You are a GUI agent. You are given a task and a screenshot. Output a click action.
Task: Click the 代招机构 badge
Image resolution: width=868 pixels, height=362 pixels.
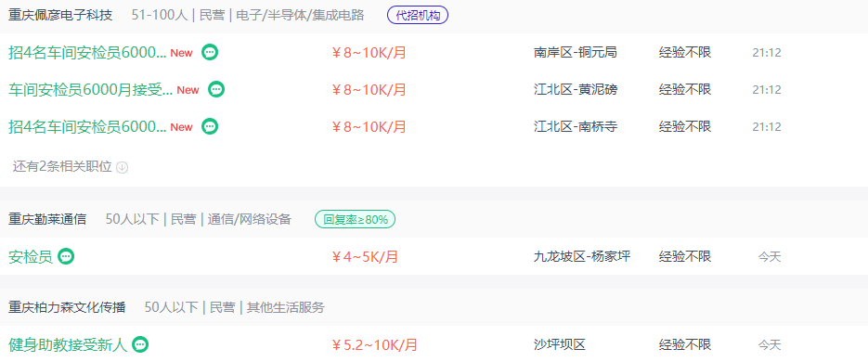point(418,15)
